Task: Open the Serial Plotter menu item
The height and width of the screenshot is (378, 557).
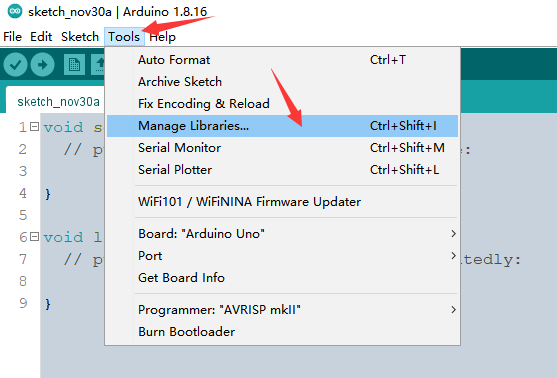Action: coord(282,170)
